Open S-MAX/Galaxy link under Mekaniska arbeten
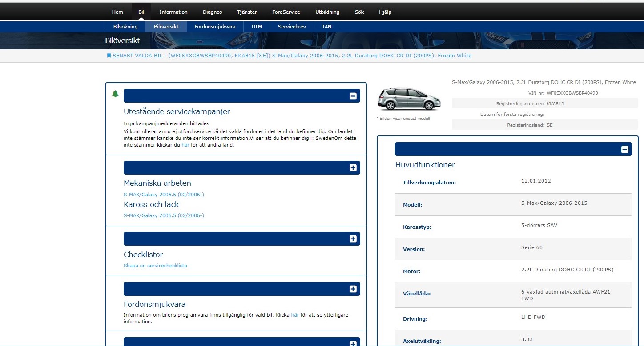644x346 pixels. click(164, 195)
